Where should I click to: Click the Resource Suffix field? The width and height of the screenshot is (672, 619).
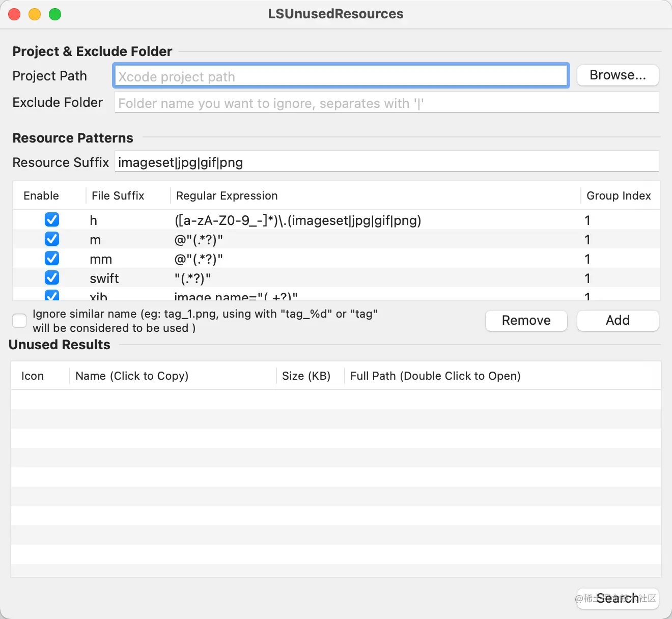tap(387, 161)
